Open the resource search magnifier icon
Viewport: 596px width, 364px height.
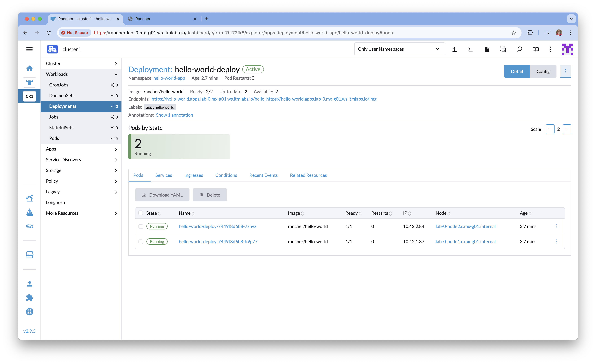click(519, 49)
